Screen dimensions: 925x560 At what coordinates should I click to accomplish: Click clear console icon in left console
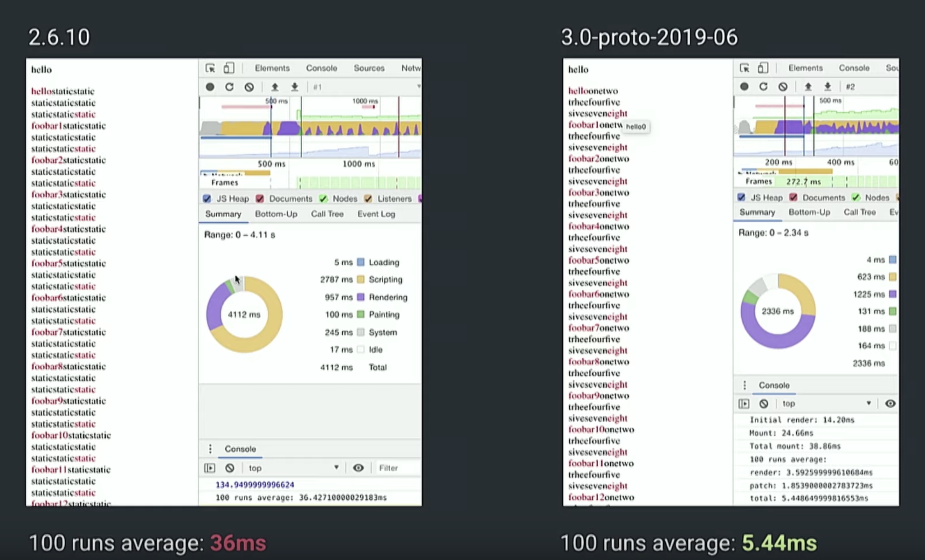click(230, 468)
